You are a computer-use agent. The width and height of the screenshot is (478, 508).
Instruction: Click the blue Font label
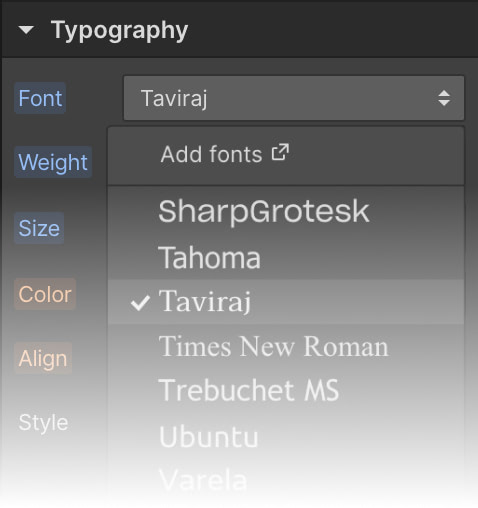[x=40, y=98]
